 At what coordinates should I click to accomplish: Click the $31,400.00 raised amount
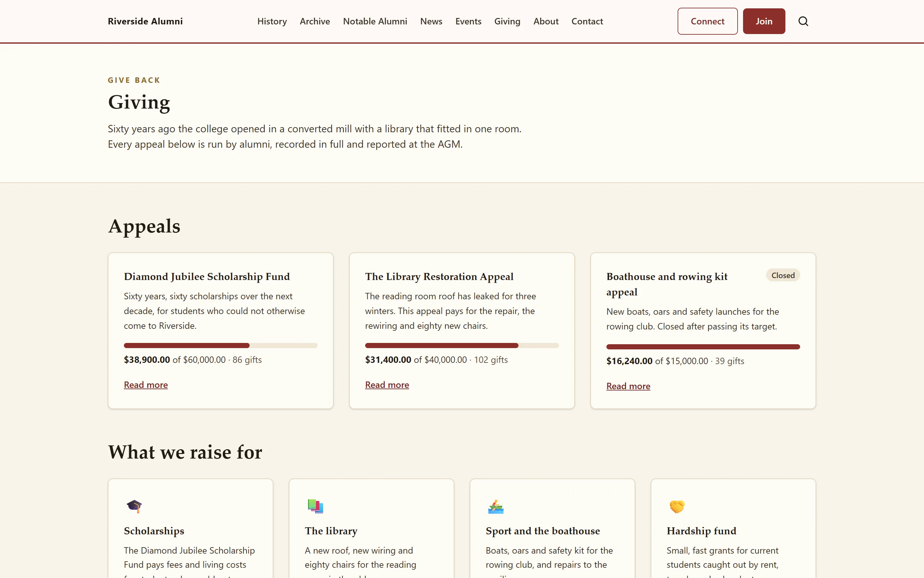pyautogui.click(x=388, y=360)
